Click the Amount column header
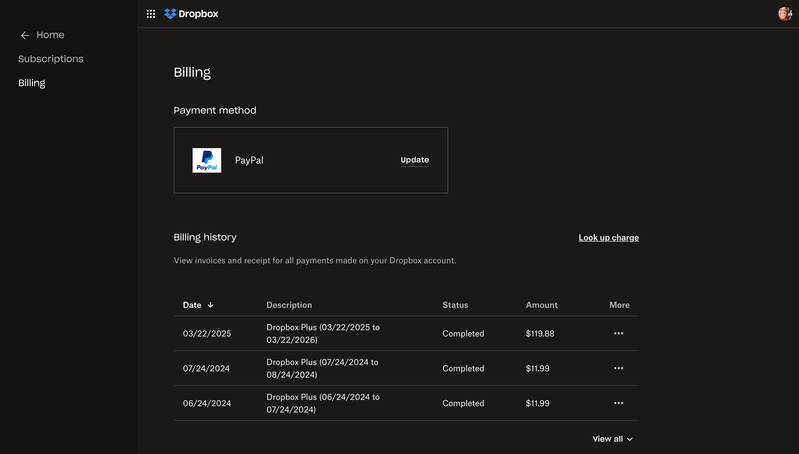 coord(541,305)
